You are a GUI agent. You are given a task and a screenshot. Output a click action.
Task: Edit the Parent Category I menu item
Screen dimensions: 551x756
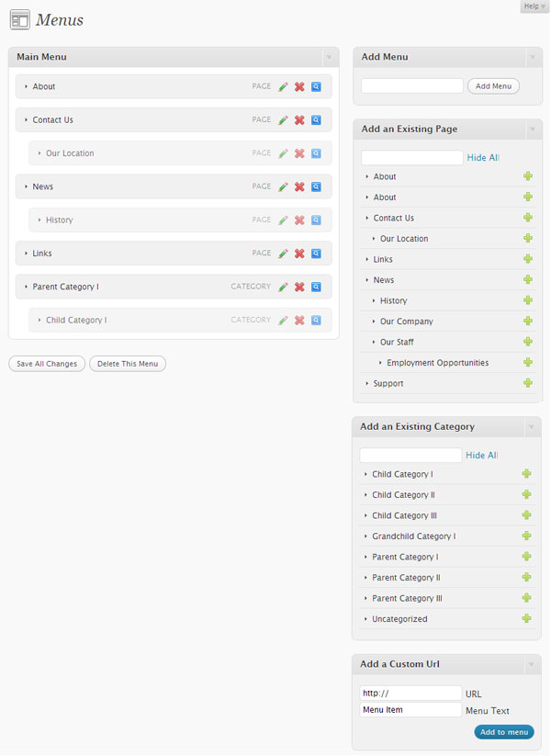[x=284, y=287]
